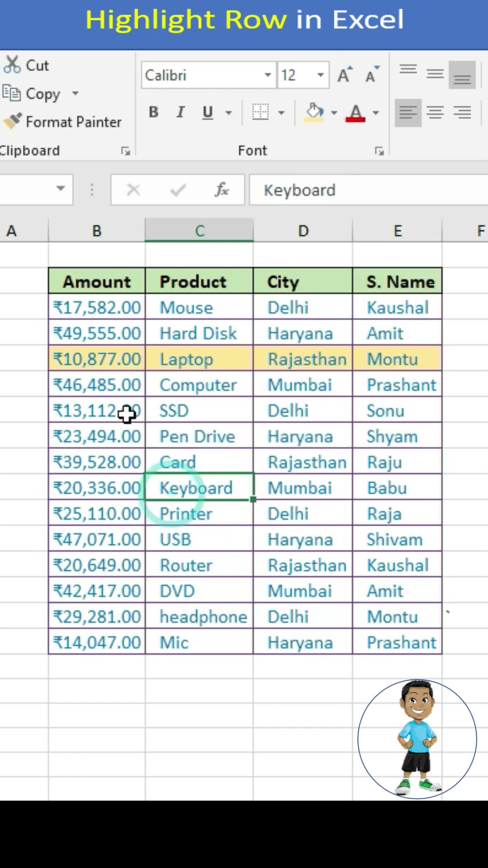Click the Insert Function fx icon
488x868 pixels.
[221, 190]
